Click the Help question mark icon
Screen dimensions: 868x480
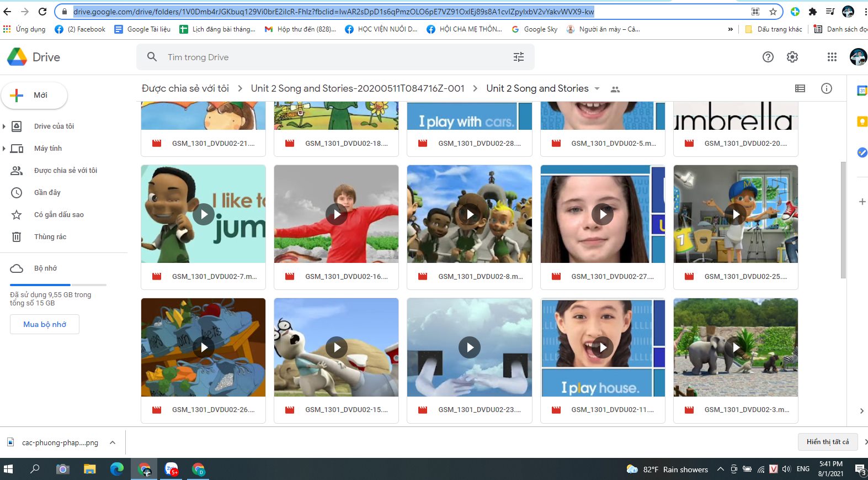[x=768, y=57]
